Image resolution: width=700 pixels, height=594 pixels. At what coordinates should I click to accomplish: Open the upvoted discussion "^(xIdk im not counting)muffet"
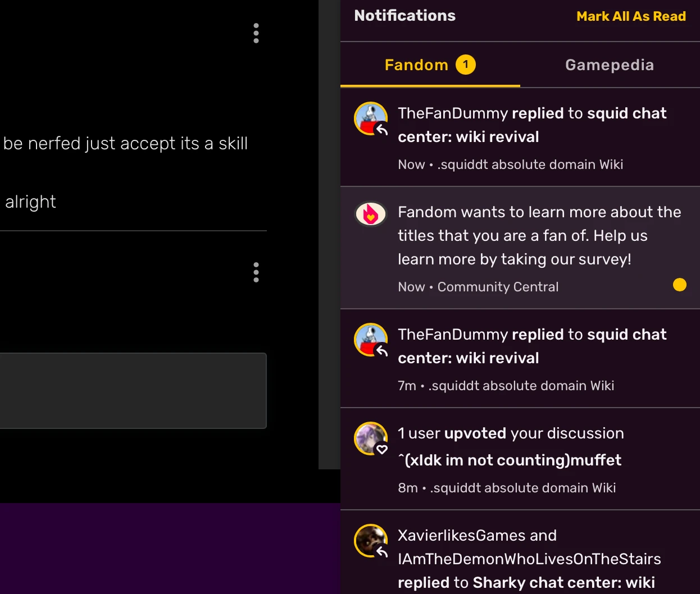pos(510,460)
